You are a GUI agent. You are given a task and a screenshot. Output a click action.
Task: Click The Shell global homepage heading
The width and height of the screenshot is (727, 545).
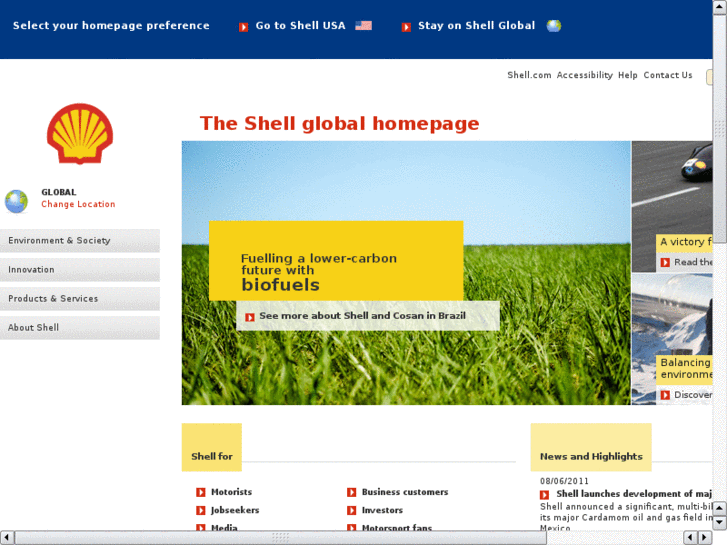pyautogui.click(x=339, y=123)
